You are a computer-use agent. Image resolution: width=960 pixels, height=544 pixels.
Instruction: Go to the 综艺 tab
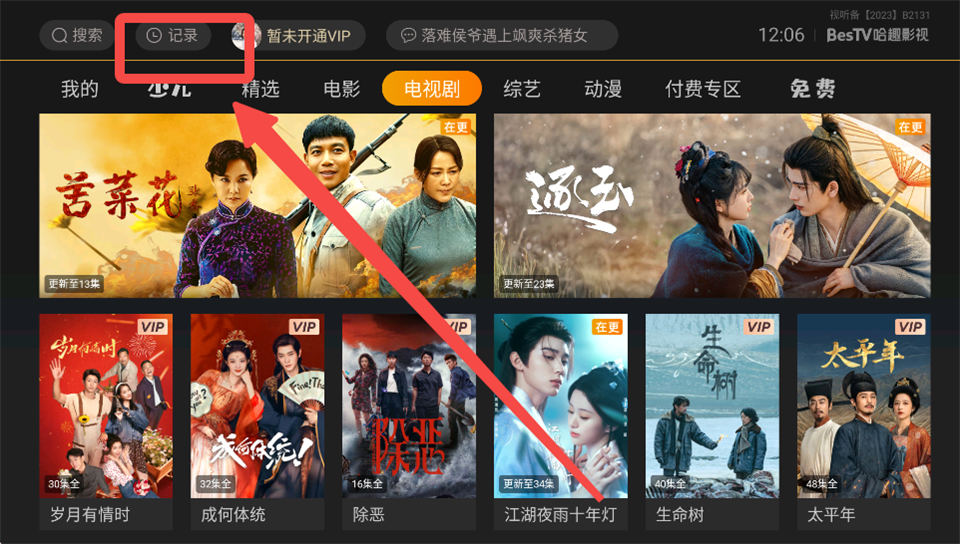pos(522,89)
